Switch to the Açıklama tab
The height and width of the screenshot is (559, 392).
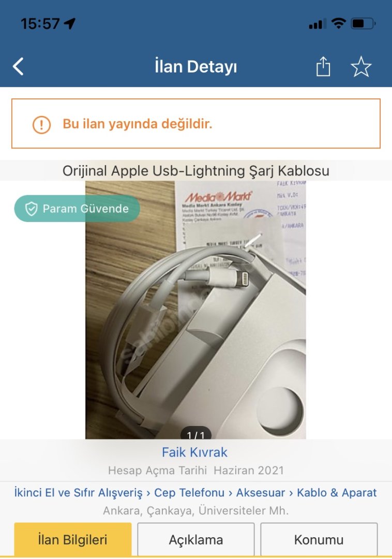coord(196,539)
